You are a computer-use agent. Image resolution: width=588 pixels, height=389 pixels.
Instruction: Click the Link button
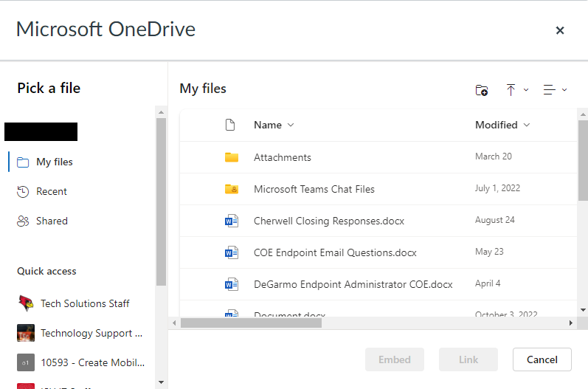tap(468, 359)
